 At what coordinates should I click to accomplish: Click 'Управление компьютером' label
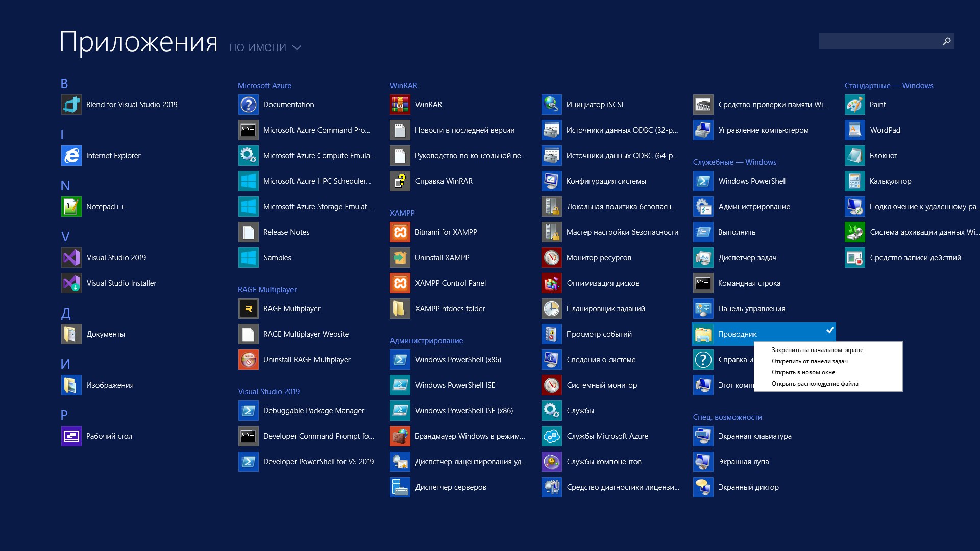763,130
